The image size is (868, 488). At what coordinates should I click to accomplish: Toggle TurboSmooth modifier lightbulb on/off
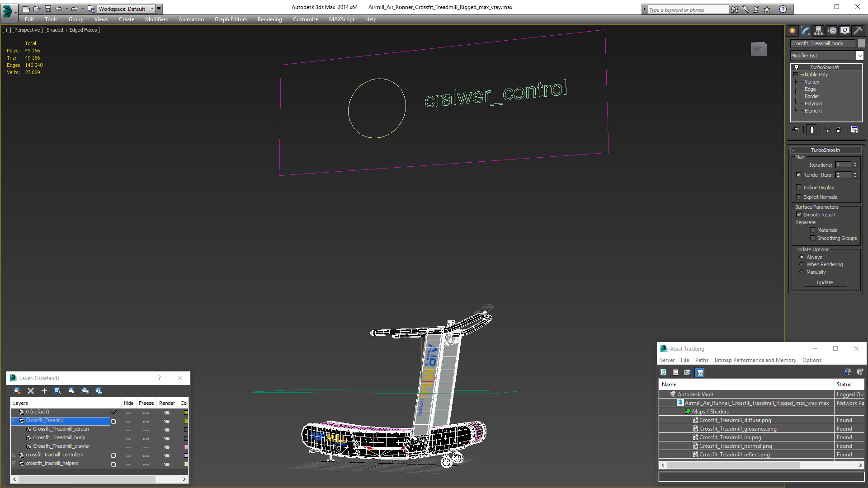797,67
